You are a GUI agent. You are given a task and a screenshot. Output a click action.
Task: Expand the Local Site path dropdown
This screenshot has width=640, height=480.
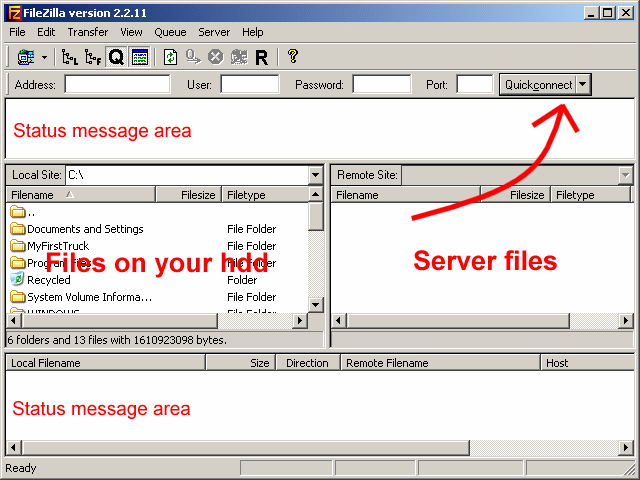315,175
